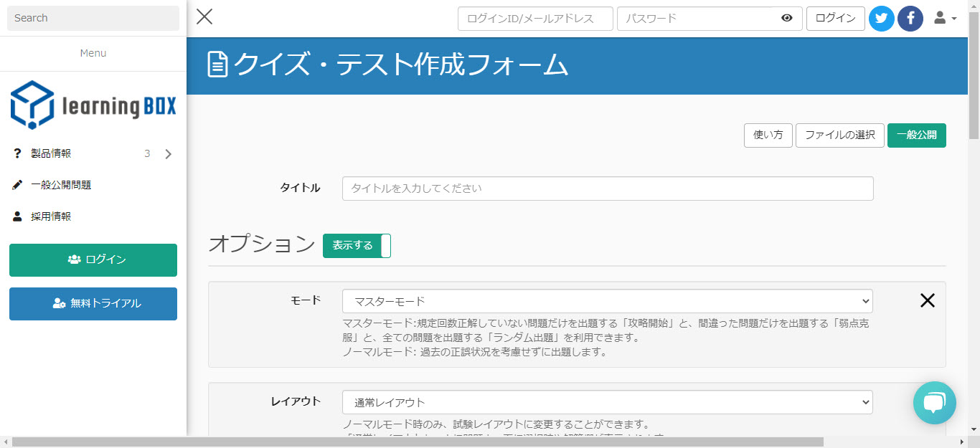Open the レイアウト dropdown
Image resolution: width=980 pixels, height=448 pixels.
click(x=607, y=402)
